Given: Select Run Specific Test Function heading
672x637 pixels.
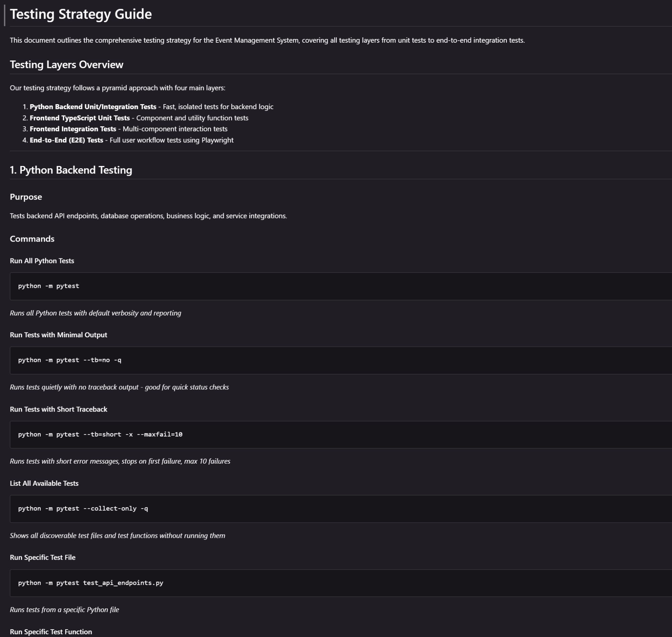Looking at the screenshot, I should click(x=51, y=632).
